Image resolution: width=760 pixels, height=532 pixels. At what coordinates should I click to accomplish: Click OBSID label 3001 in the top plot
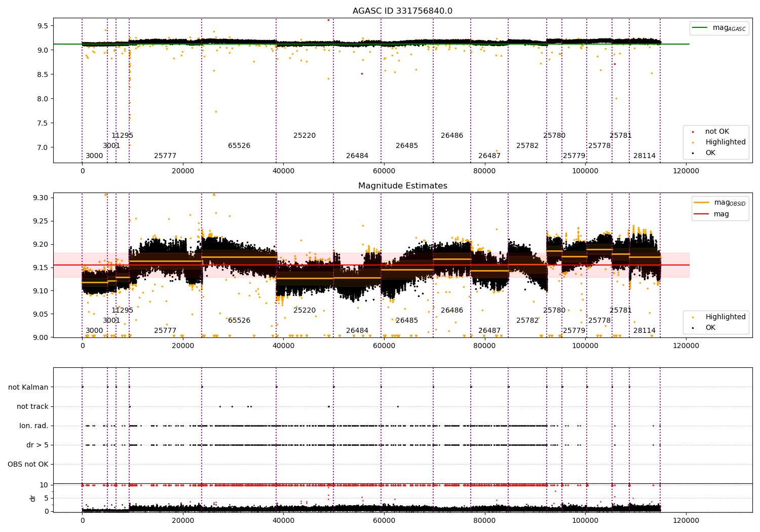tap(111, 146)
